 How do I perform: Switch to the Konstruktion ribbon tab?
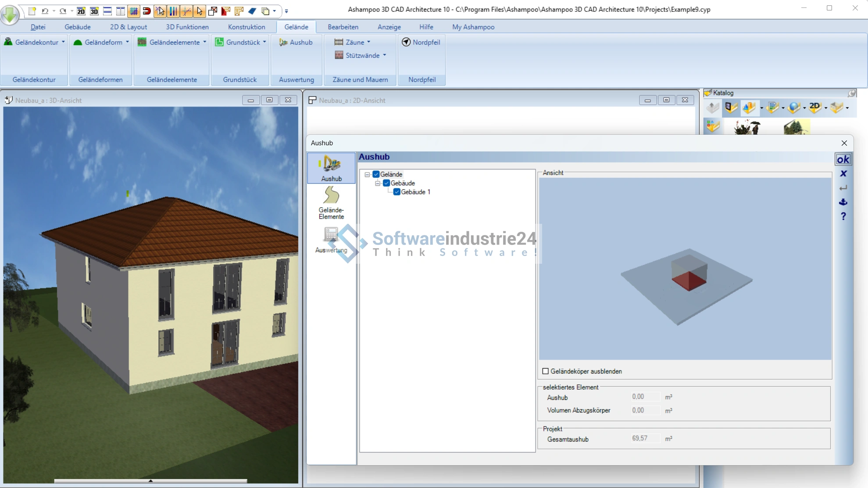[x=246, y=27]
